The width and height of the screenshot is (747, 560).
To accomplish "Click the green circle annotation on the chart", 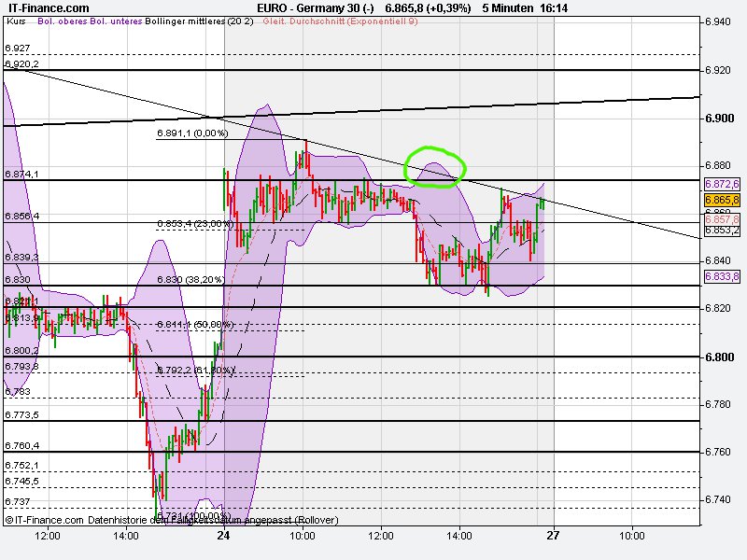I will coord(435,168).
